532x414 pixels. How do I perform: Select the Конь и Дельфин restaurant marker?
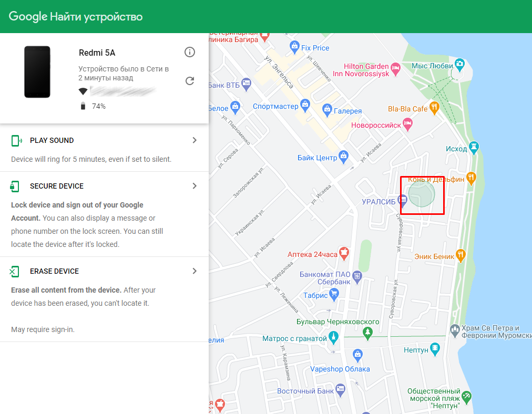(471, 178)
